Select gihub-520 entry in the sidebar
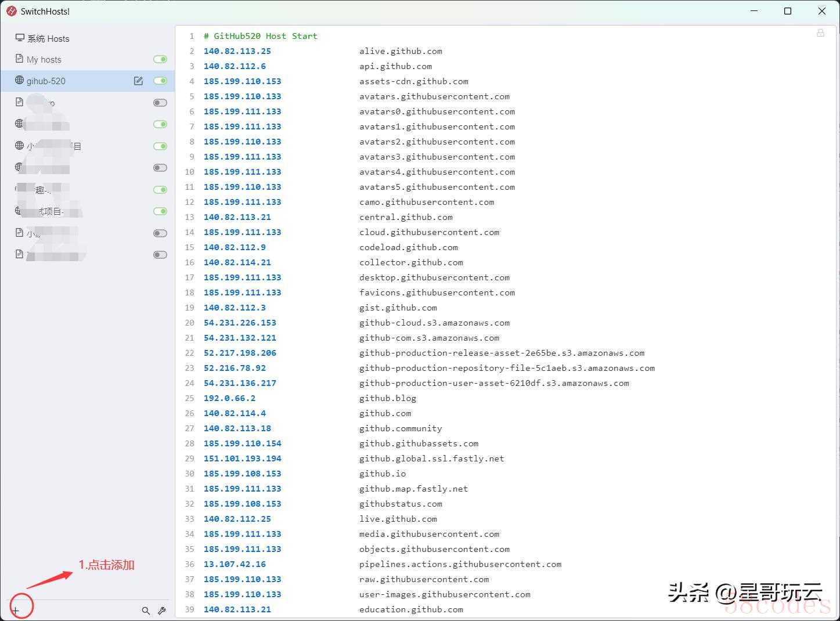 pyautogui.click(x=88, y=81)
